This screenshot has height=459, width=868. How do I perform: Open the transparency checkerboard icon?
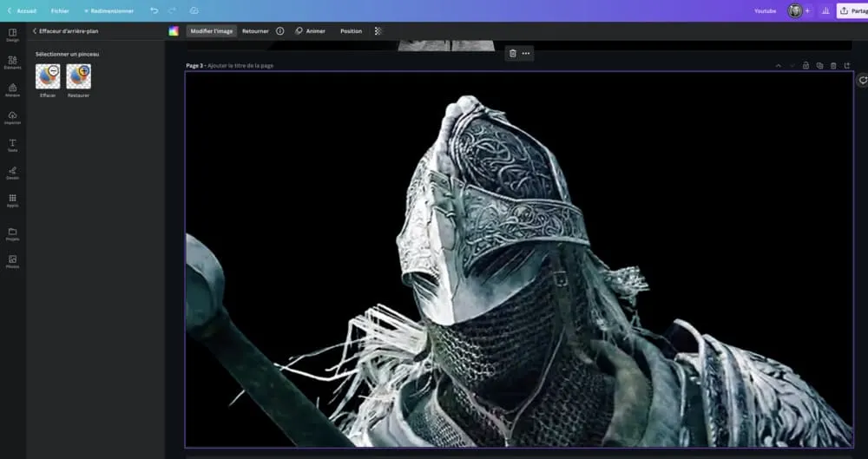[x=378, y=31]
